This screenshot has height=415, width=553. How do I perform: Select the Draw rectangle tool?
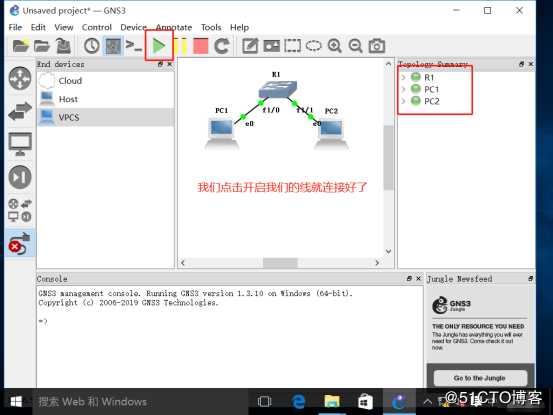tap(292, 46)
